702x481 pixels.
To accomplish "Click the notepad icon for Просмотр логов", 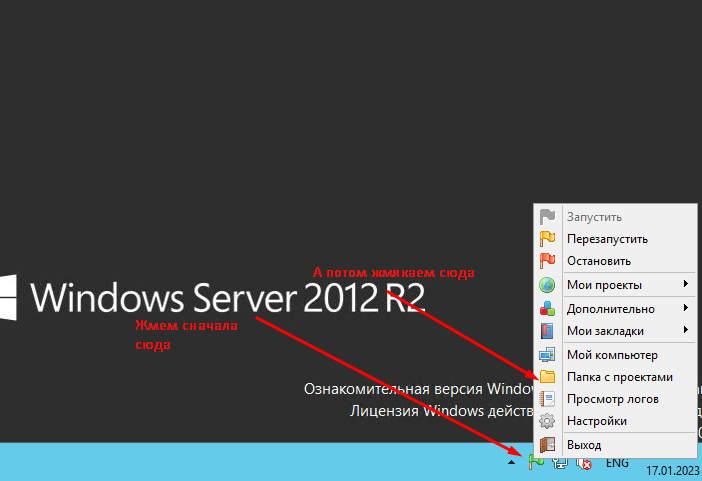I will [547, 399].
